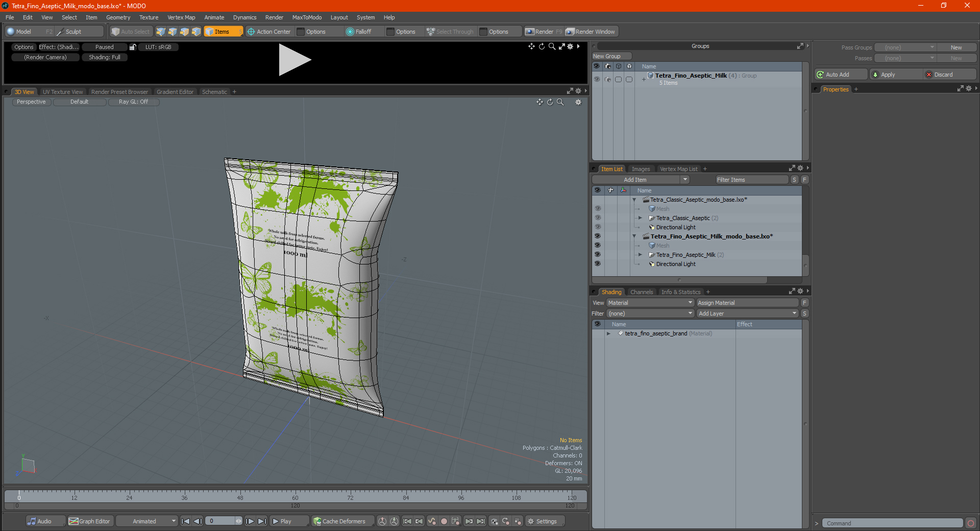
Task: Click the preview lock icon
Action: (x=133, y=47)
